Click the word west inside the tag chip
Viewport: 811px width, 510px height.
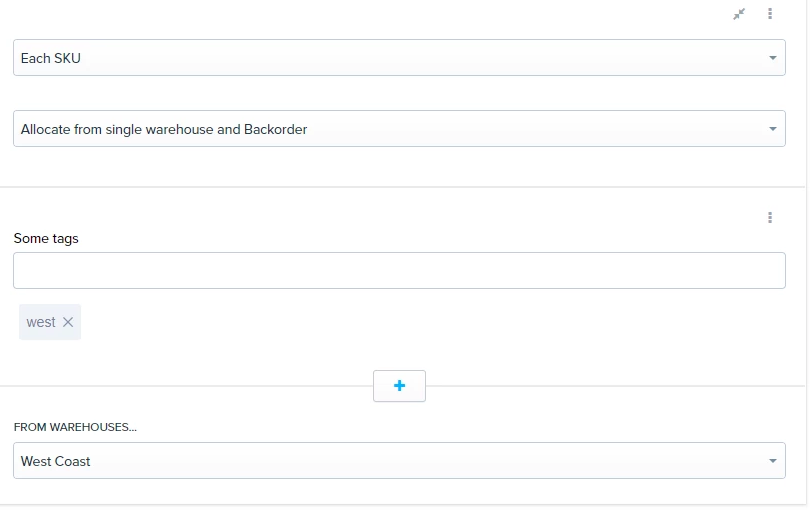click(x=41, y=322)
